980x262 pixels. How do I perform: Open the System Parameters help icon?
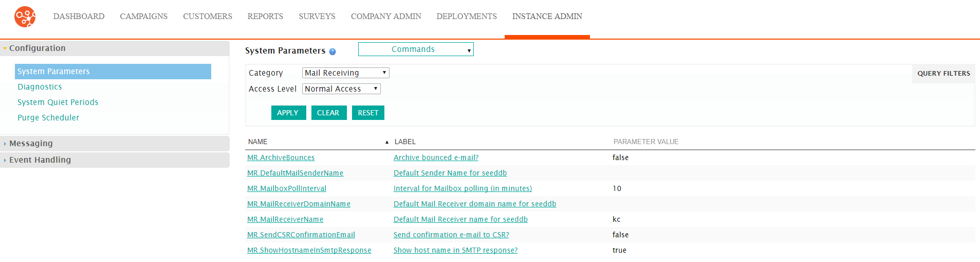tap(332, 51)
